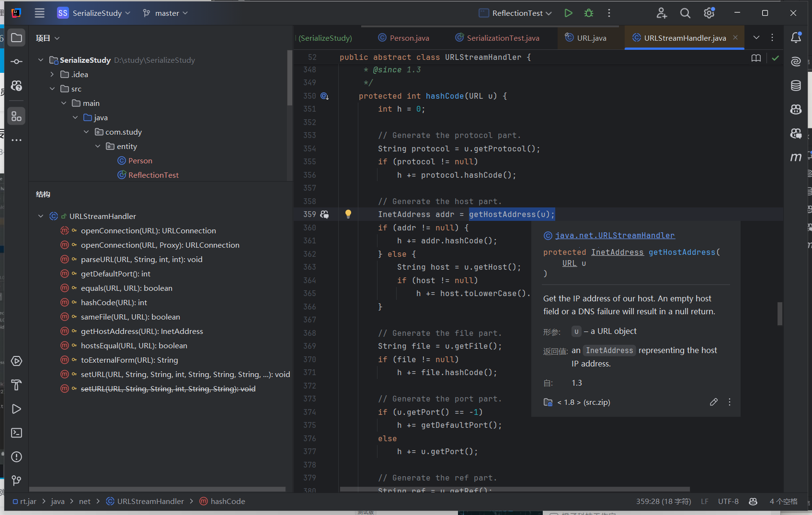The height and width of the screenshot is (515, 812).
Task: Open IDE settings gear icon
Action: (709, 13)
